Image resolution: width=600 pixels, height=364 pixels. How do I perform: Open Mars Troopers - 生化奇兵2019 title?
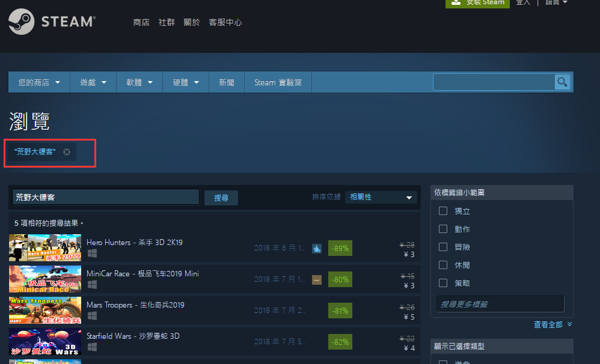135,305
